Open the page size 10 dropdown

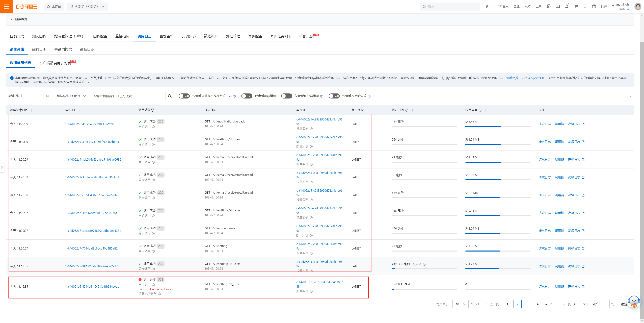pyautogui.click(x=460, y=304)
